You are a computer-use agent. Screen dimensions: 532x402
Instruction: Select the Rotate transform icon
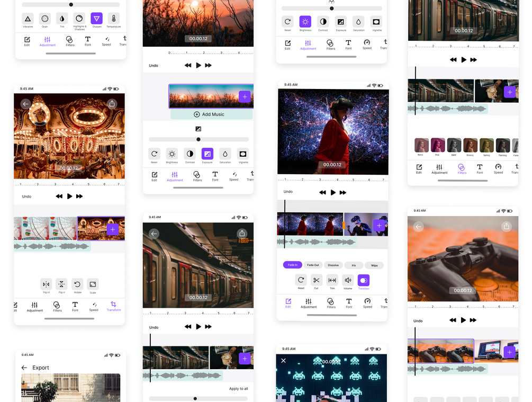tap(77, 284)
